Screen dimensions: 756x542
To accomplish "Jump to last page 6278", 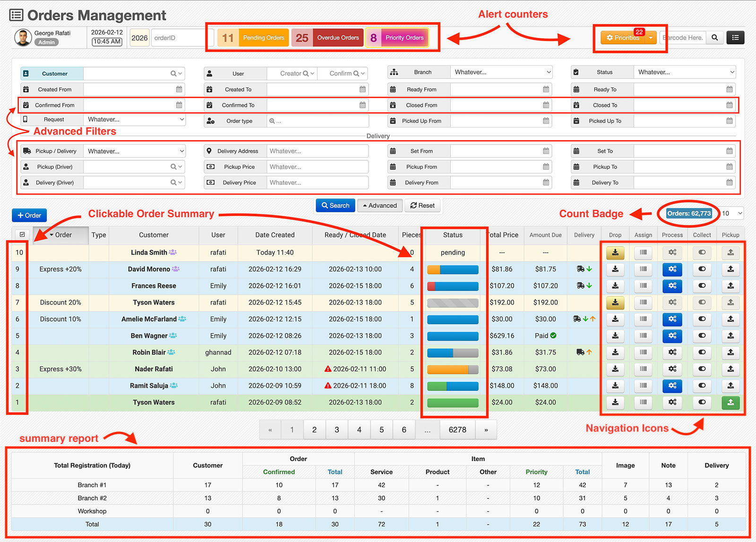I will [x=457, y=430].
